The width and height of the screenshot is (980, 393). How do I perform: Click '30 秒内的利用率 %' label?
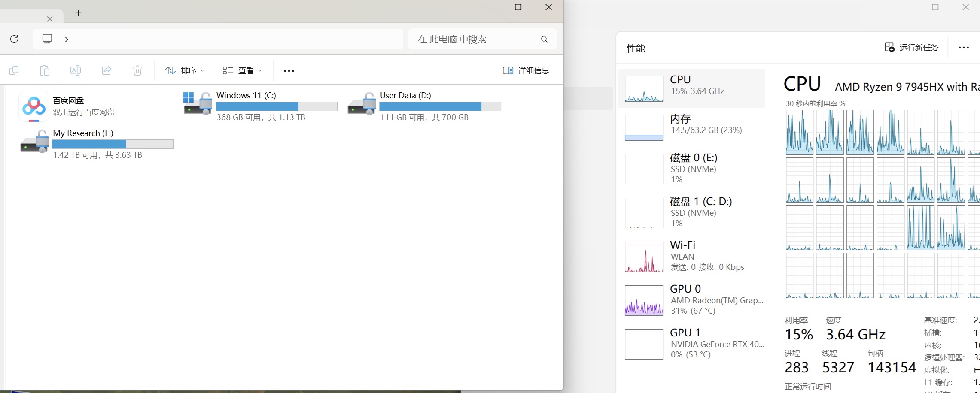815,103
